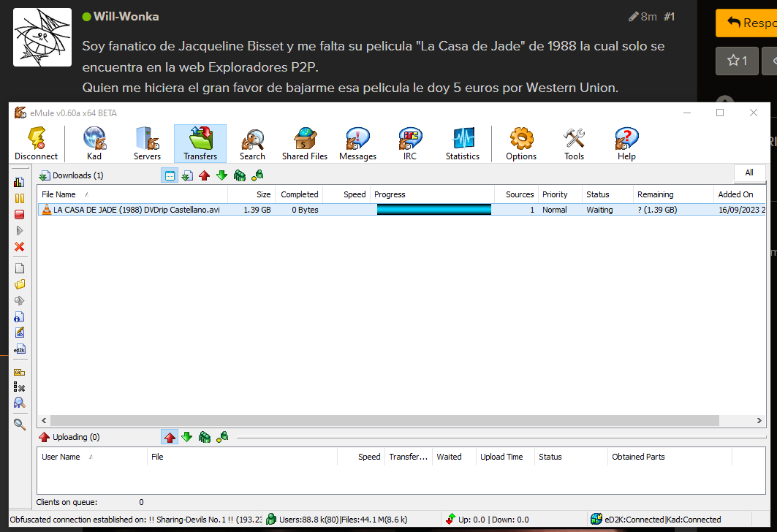777x532 pixels.
Task: Click the Normal priority cell
Action: (x=555, y=210)
